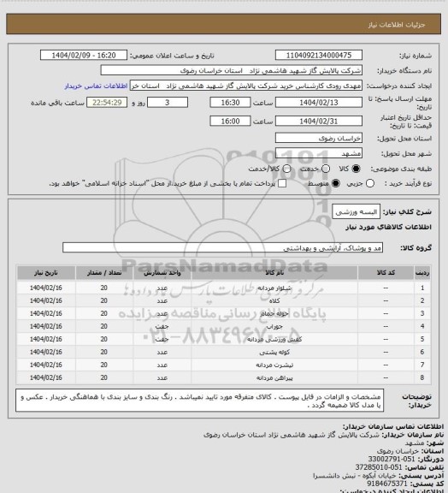Click the ردیف column header
448x493 pixels.
(x=422, y=272)
